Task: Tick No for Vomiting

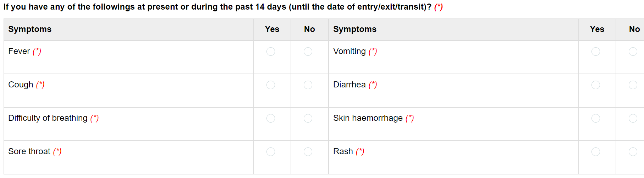Action: pyautogui.click(x=633, y=52)
